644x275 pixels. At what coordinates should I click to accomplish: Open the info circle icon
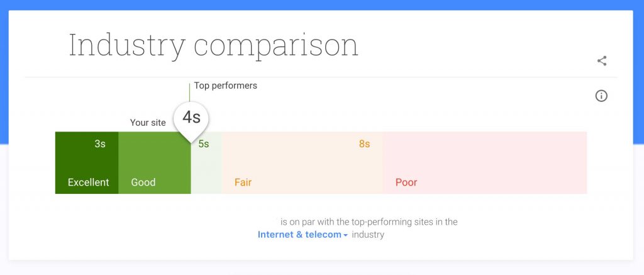[601, 96]
